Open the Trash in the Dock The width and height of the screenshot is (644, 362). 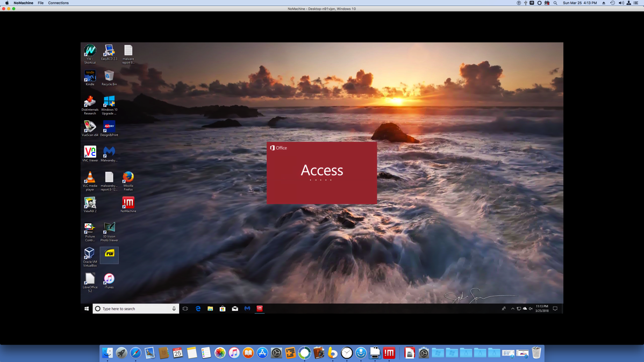pyautogui.click(x=536, y=352)
